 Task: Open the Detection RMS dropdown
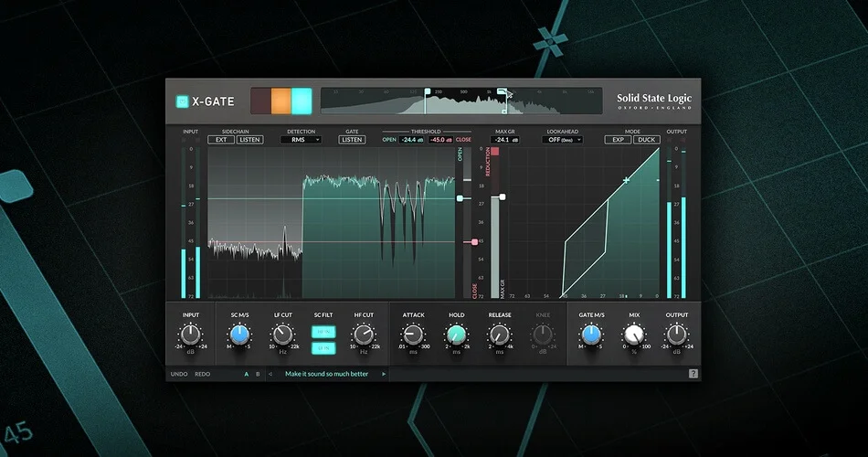(301, 140)
